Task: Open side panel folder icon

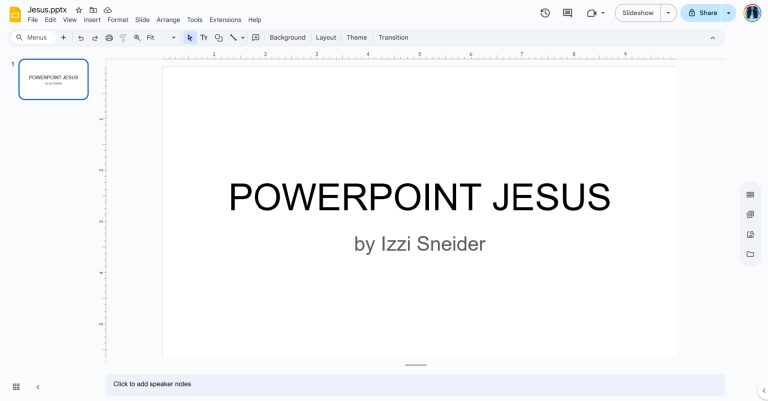Action: point(750,254)
